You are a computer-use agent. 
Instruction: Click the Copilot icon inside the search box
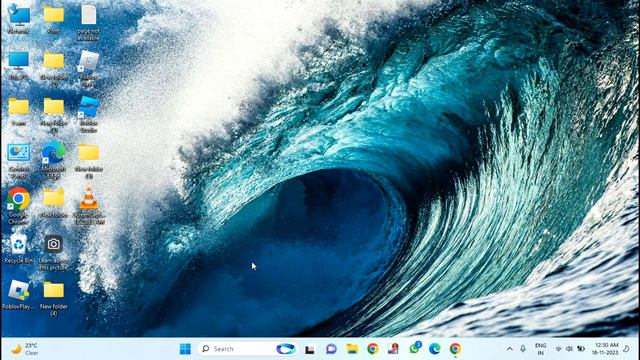pos(285,349)
